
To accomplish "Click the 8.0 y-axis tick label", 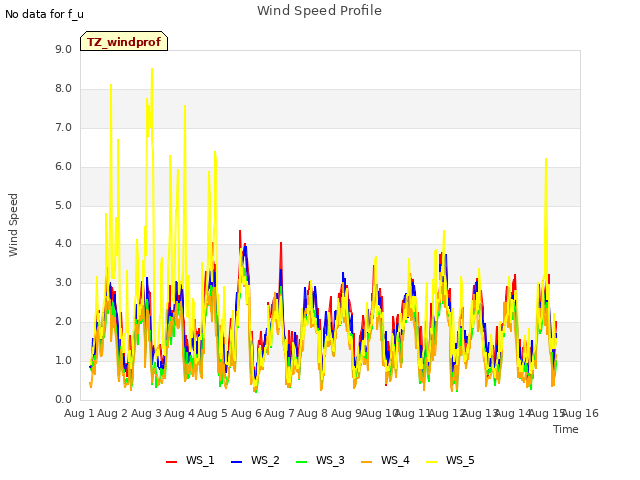I will (x=63, y=89).
